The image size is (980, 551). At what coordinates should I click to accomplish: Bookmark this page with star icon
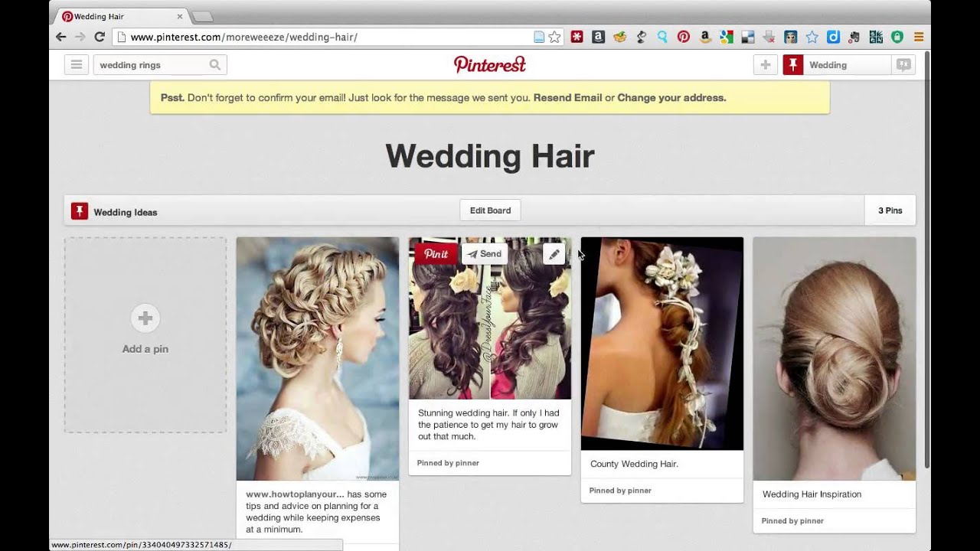coord(554,37)
